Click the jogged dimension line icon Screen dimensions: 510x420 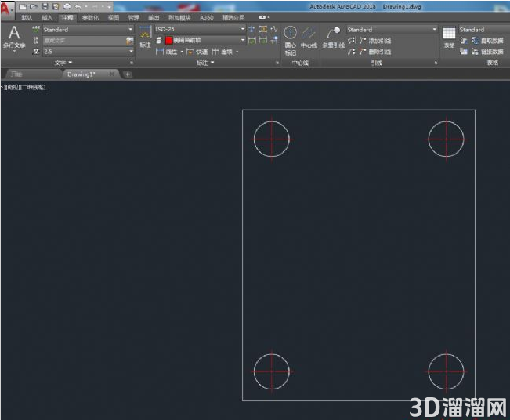click(274, 29)
